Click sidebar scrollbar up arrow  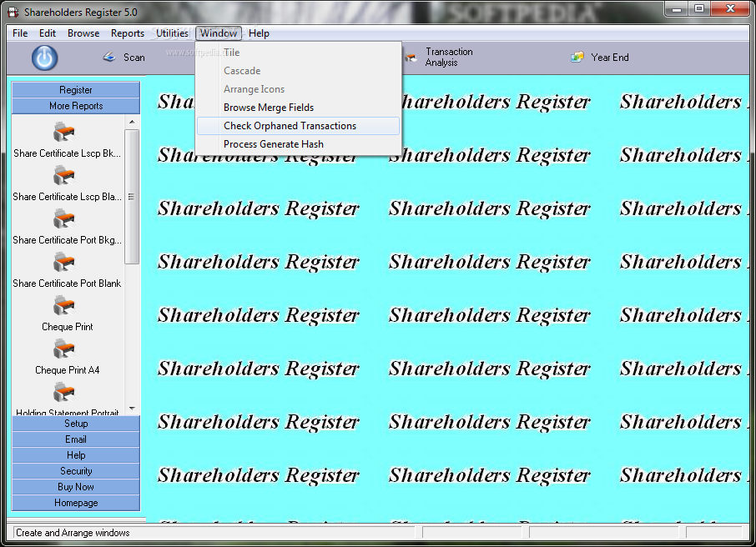coord(132,122)
